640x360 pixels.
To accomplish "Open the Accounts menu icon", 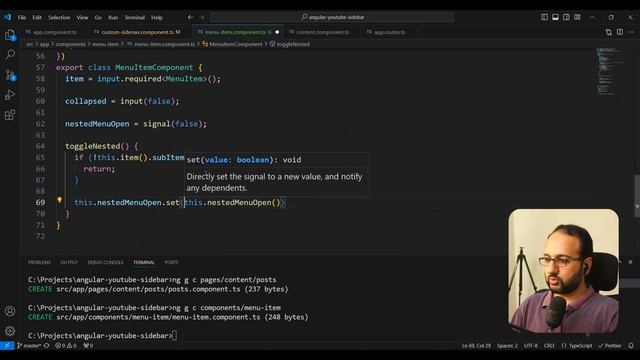I will click(10, 311).
